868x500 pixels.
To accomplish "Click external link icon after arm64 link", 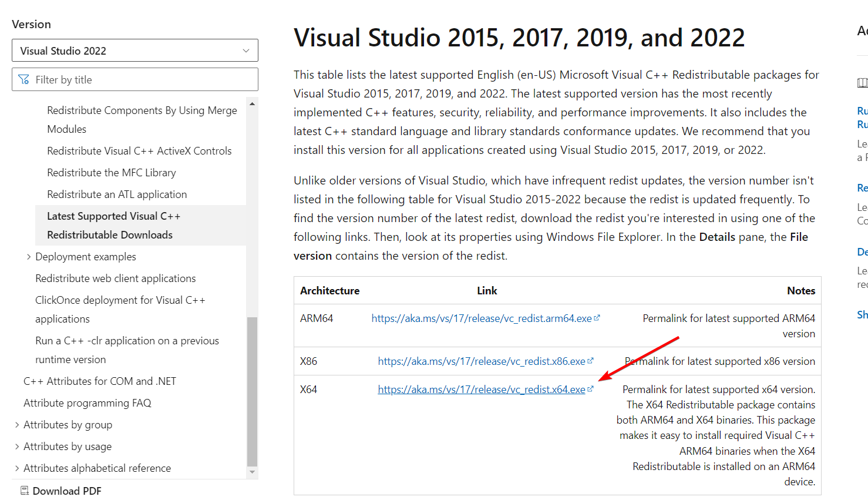I will click(597, 318).
